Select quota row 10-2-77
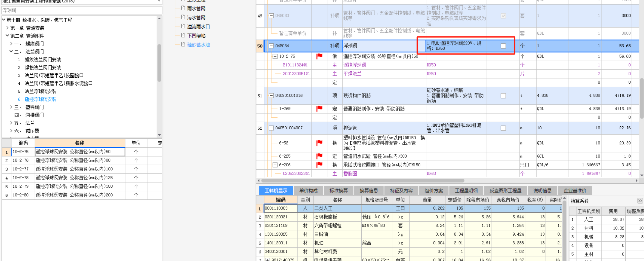This screenshot has height=261, width=644. [82, 169]
